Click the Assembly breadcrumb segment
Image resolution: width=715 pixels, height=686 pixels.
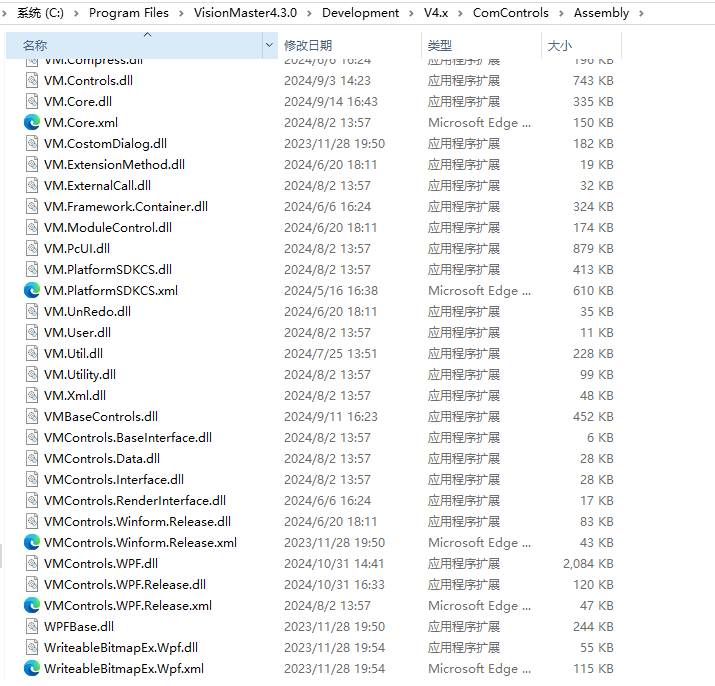coord(601,13)
